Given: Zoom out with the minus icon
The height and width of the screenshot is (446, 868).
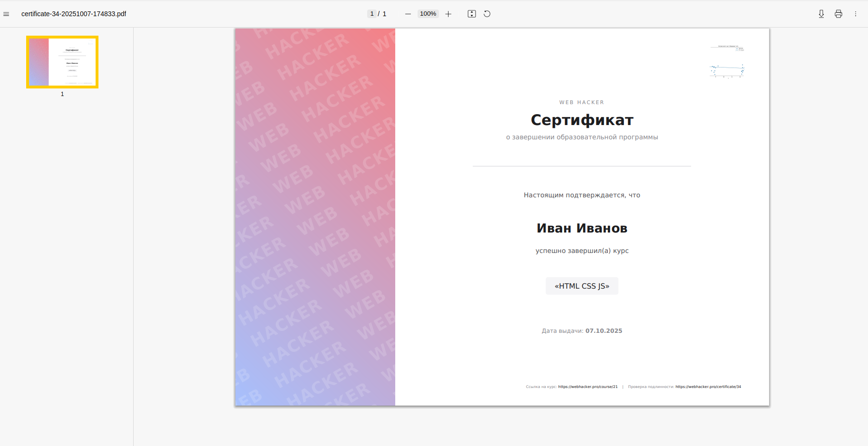Looking at the screenshot, I should point(408,14).
